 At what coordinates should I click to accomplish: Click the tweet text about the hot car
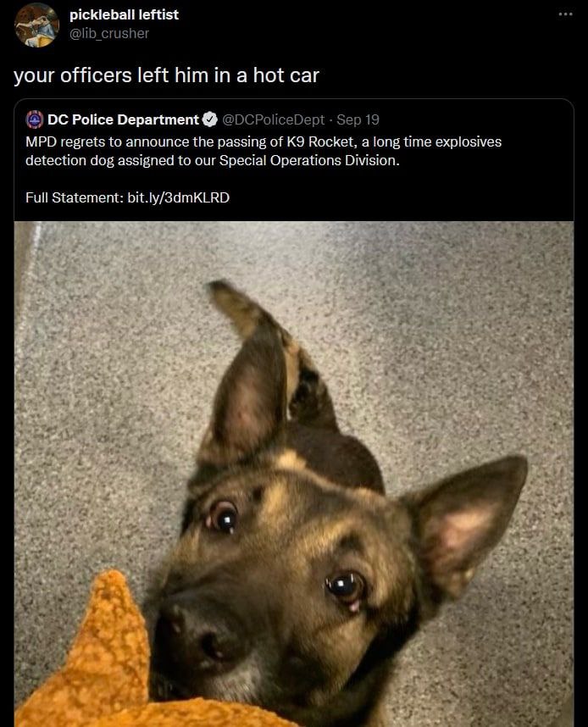point(166,75)
